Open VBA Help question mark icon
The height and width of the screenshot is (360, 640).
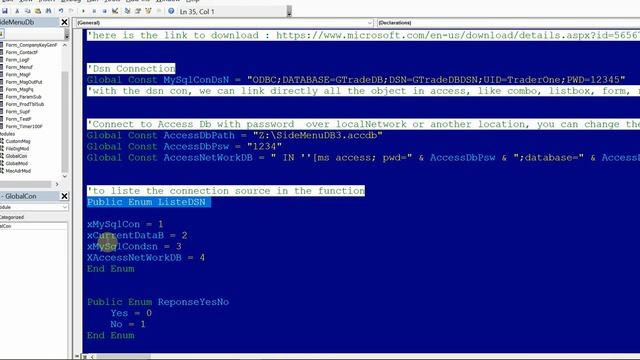coord(171,11)
